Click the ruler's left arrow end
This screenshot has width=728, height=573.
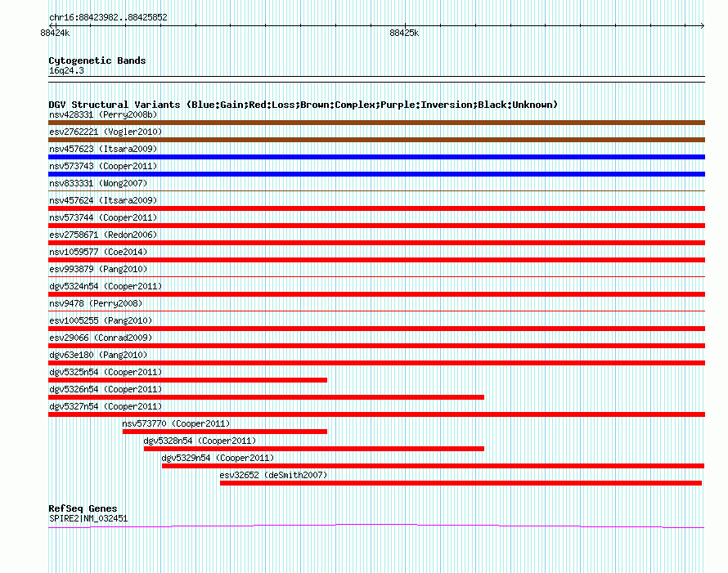point(51,25)
